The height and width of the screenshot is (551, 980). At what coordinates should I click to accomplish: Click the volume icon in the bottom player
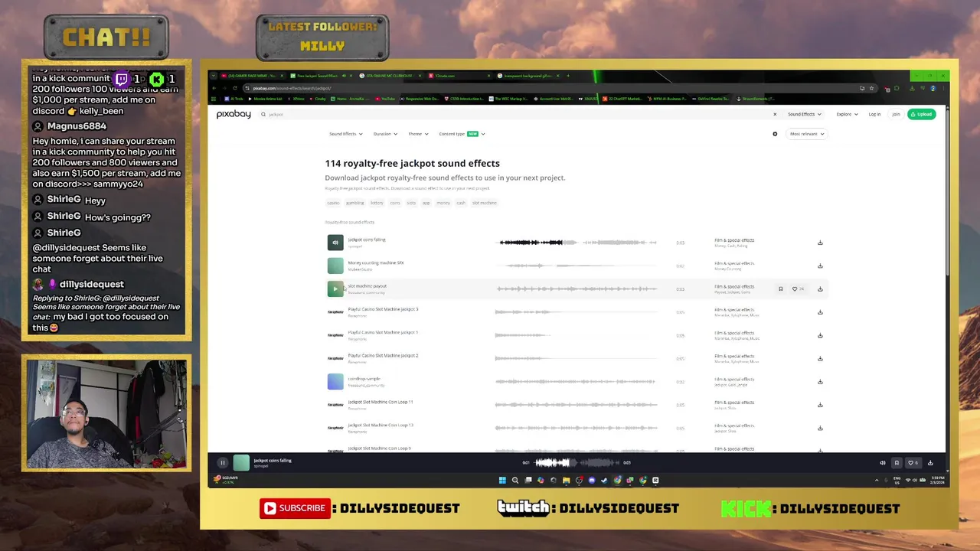[x=882, y=462]
